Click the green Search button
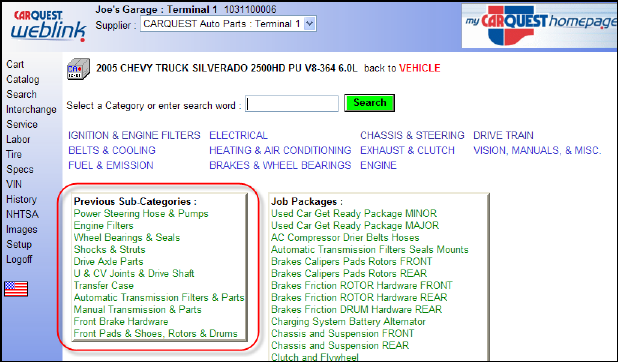Image resolution: width=618 pixels, height=362 pixels. pyautogui.click(x=369, y=103)
